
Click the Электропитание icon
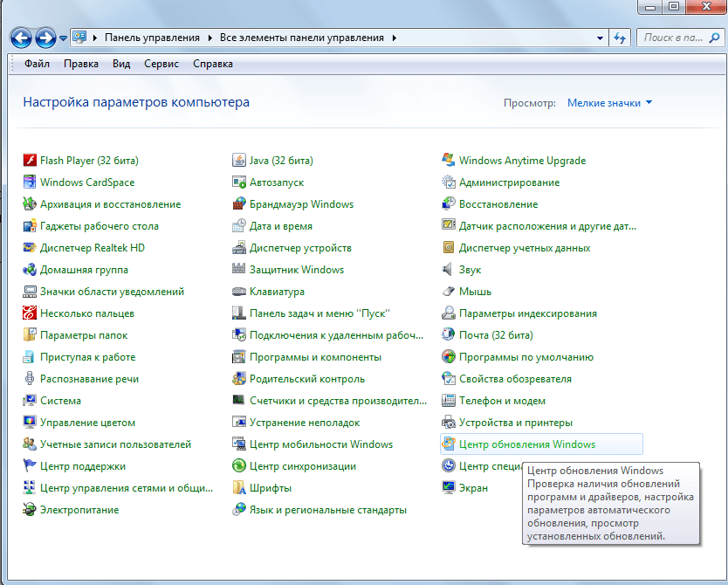[x=30, y=509]
